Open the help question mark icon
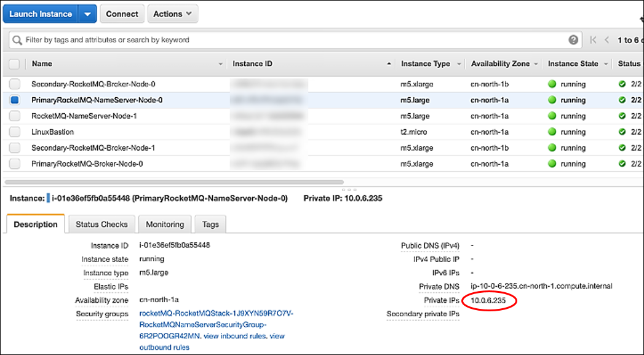 coord(573,40)
